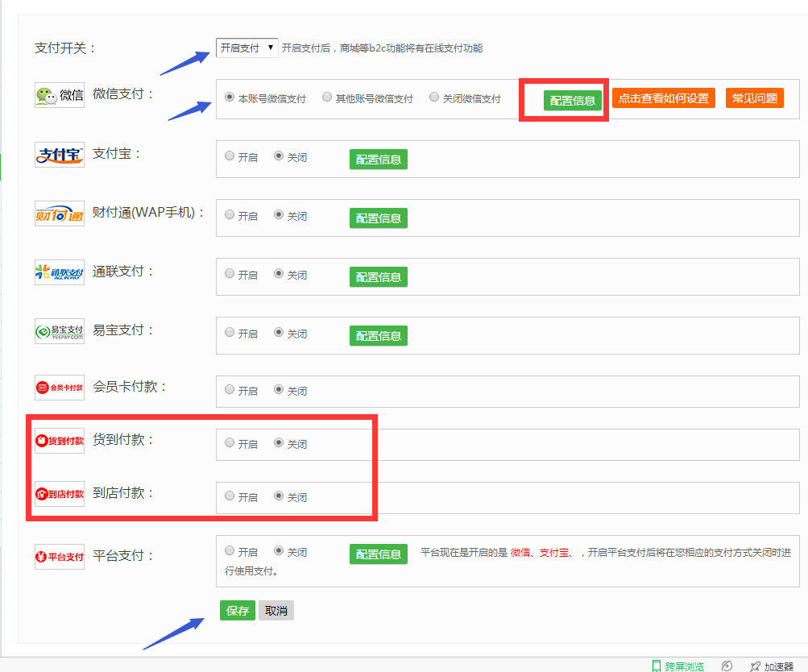Open the 支付开关 dropdown showing 开启支付

coord(247,48)
